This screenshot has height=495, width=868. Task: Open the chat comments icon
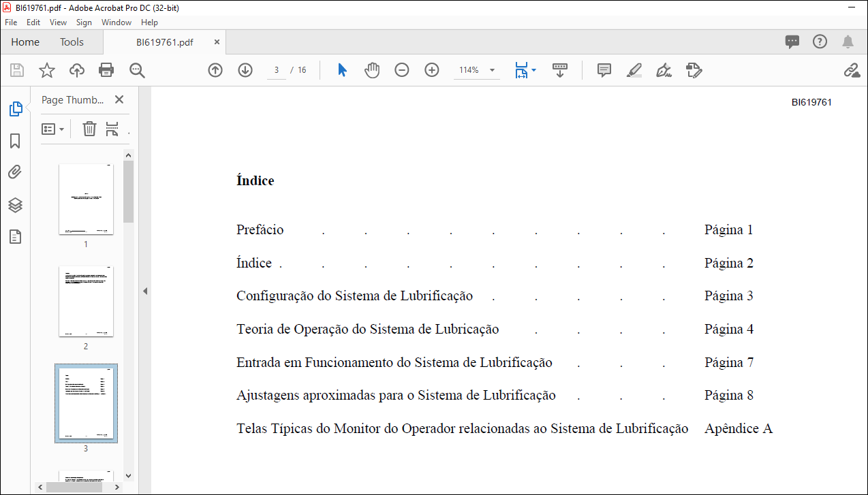click(x=792, y=42)
